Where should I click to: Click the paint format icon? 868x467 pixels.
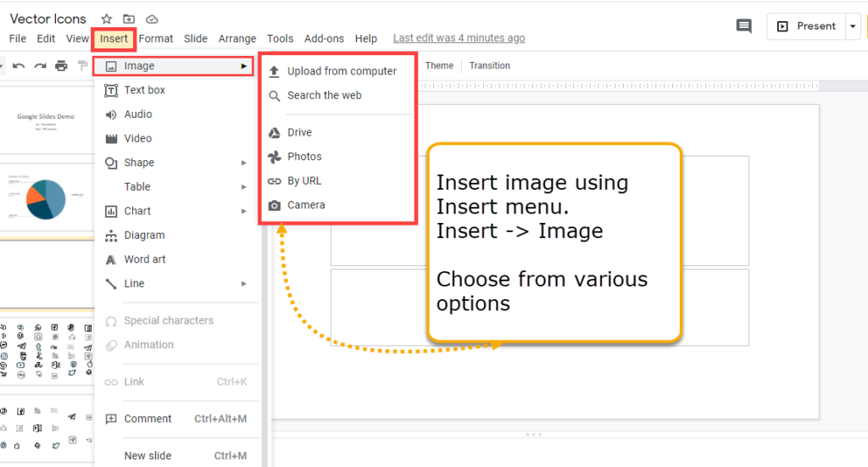pos(82,66)
